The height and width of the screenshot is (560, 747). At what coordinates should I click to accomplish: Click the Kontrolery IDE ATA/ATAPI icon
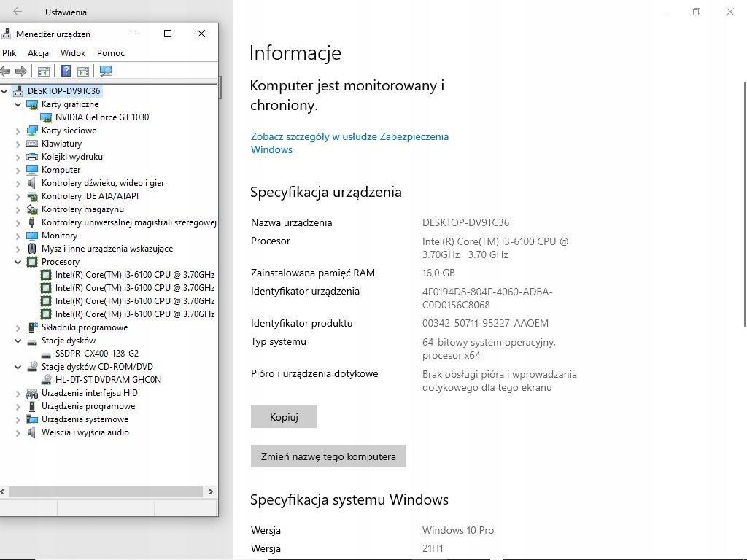click(32, 196)
